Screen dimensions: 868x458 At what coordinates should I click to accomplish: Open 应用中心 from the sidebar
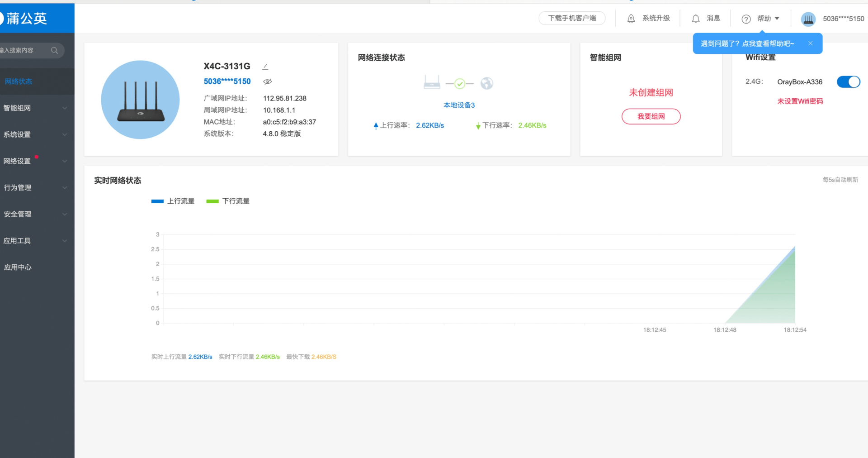(18, 267)
